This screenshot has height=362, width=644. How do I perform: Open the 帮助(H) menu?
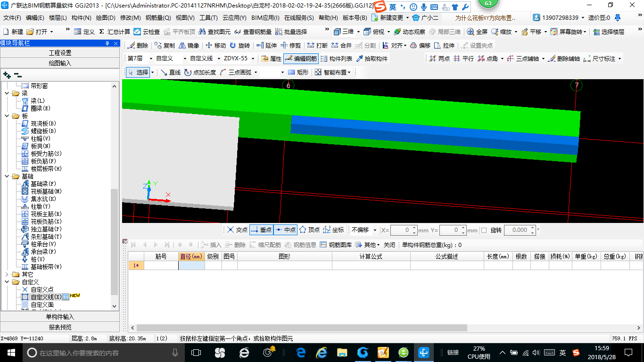(x=328, y=18)
